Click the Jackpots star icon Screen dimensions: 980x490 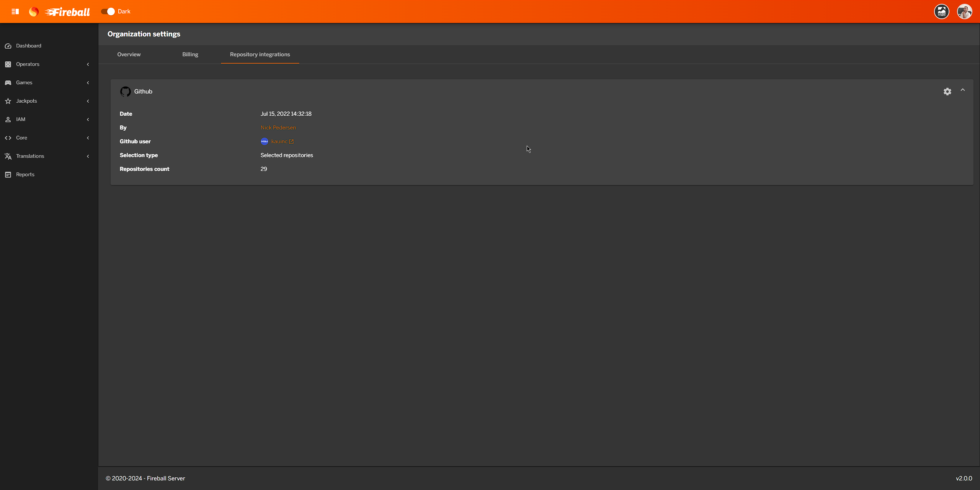(x=8, y=101)
